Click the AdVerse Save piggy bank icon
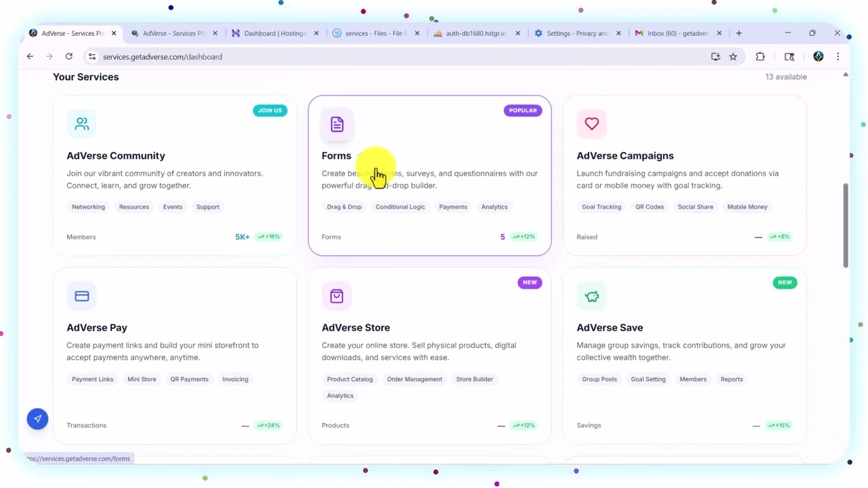The height and width of the screenshot is (488, 868). tap(592, 296)
